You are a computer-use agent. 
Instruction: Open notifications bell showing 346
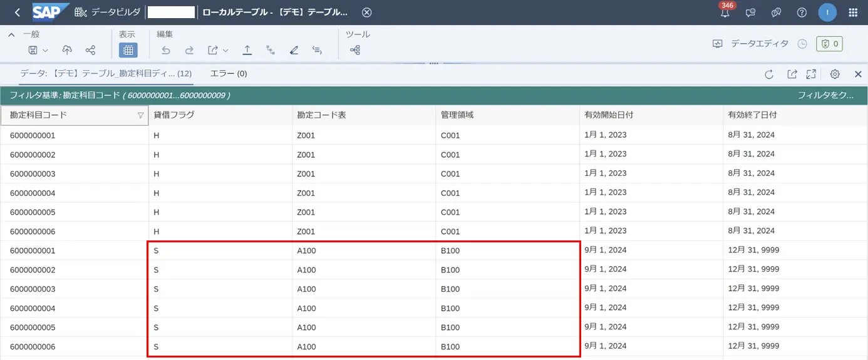point(725,13)
